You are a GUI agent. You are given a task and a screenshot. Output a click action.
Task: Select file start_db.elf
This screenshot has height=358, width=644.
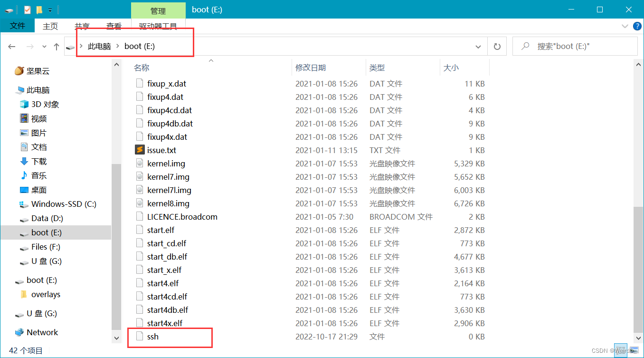point(167,256)
